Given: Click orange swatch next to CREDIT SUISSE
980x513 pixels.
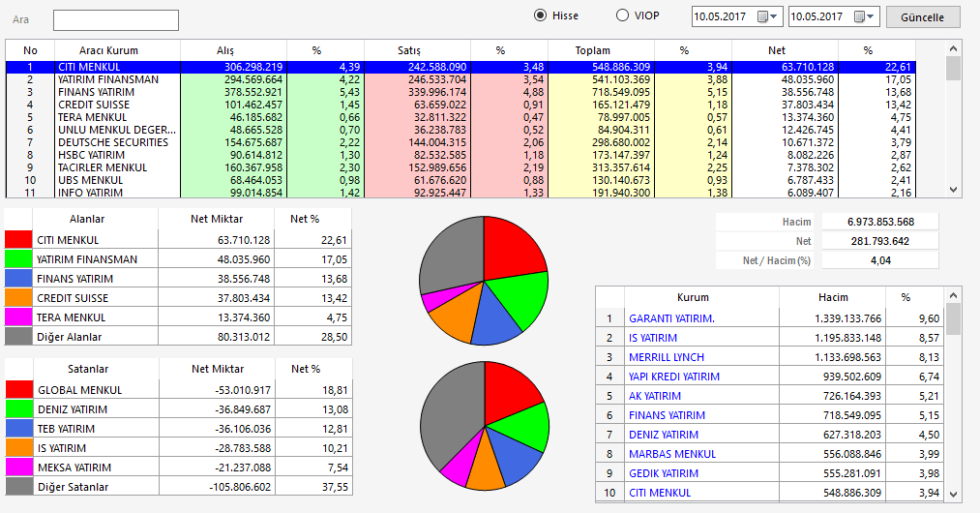Looking at the screenshot, I should [18, 298].
